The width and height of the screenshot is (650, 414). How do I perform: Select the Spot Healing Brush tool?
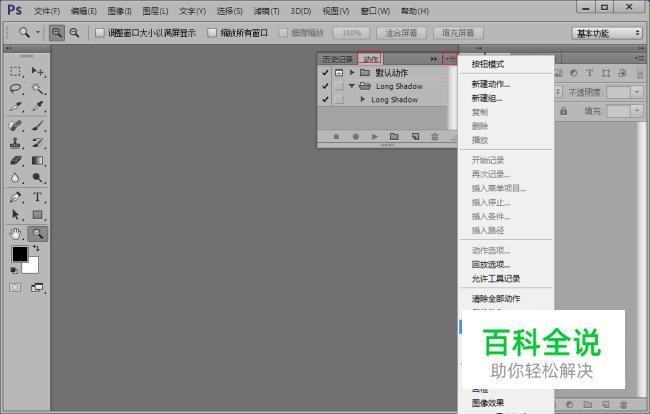tap(16, 125)
